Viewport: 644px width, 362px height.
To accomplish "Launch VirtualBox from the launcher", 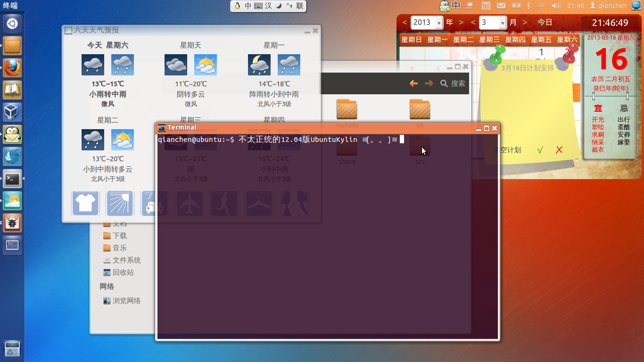I will [12, 112].
